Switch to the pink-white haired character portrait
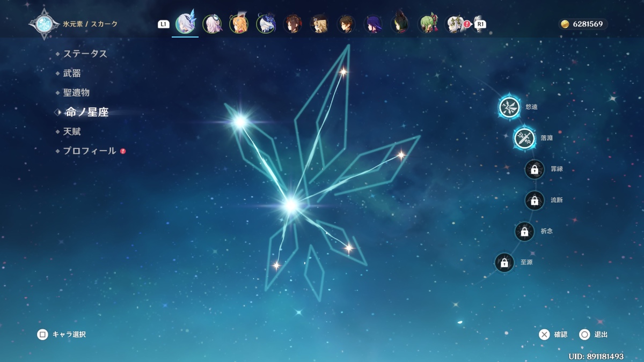Screen dimensions: 644x362 [212, 24]
